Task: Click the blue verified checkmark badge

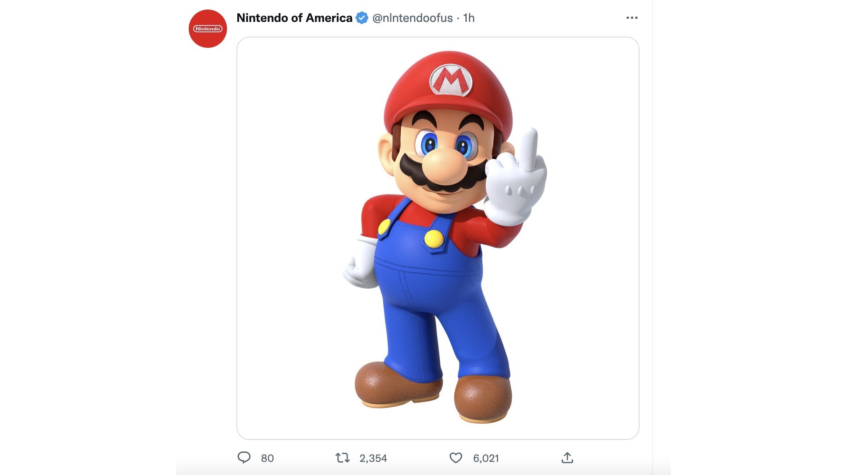Action: click(x=362, y=18)
